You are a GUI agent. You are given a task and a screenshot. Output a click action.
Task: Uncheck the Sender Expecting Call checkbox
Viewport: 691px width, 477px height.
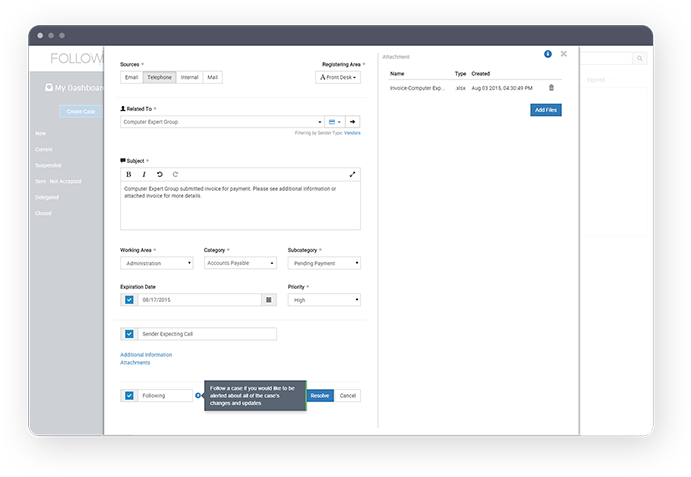[129, 334]
